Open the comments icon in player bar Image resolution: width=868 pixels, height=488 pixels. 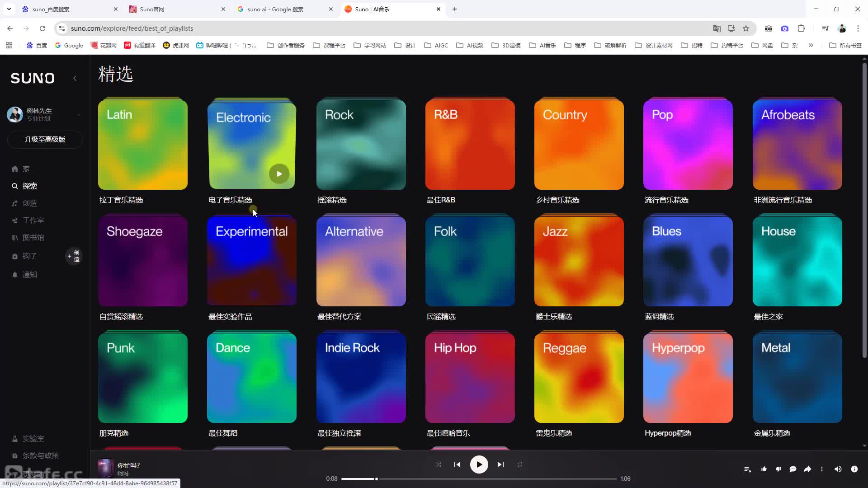(x=793, y=469)
